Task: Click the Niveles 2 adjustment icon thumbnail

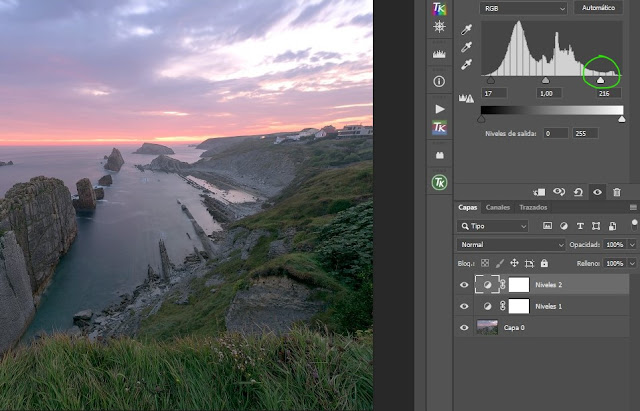Action: point(487,284)
